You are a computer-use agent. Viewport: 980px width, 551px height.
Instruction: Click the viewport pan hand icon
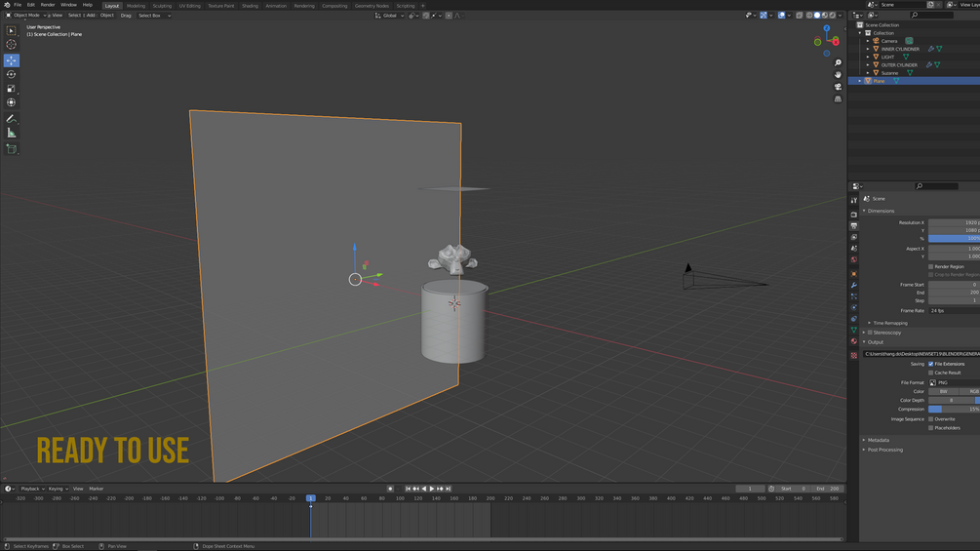click(x=839, y=74)
